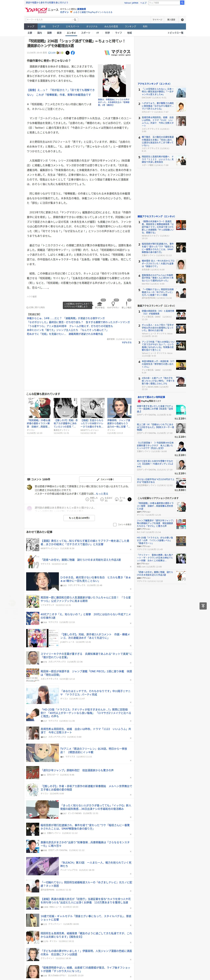The height and width of the screenshot is (980, 210).
Task: Focus the ウェブ検索 input field
Action: (x=164, y=3)
